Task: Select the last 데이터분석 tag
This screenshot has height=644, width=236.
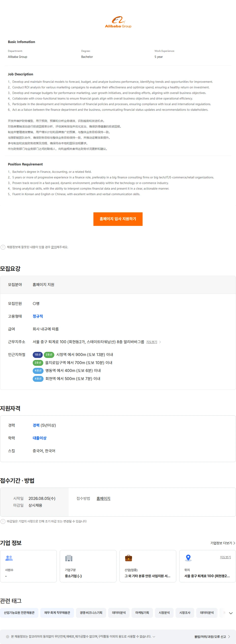Action: (207, 613)
